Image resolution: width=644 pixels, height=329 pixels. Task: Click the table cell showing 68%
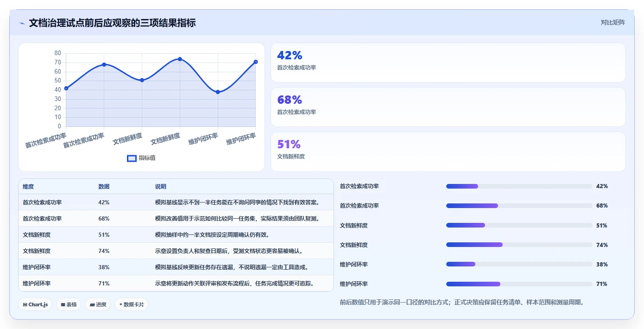(x=104, y=219)
